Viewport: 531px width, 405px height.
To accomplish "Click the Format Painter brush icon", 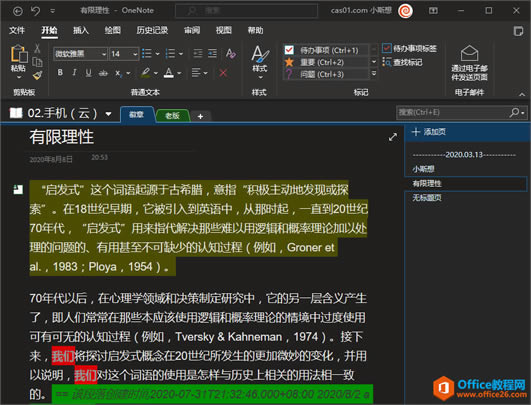I will pyautogui.click(x=37, y=75).
